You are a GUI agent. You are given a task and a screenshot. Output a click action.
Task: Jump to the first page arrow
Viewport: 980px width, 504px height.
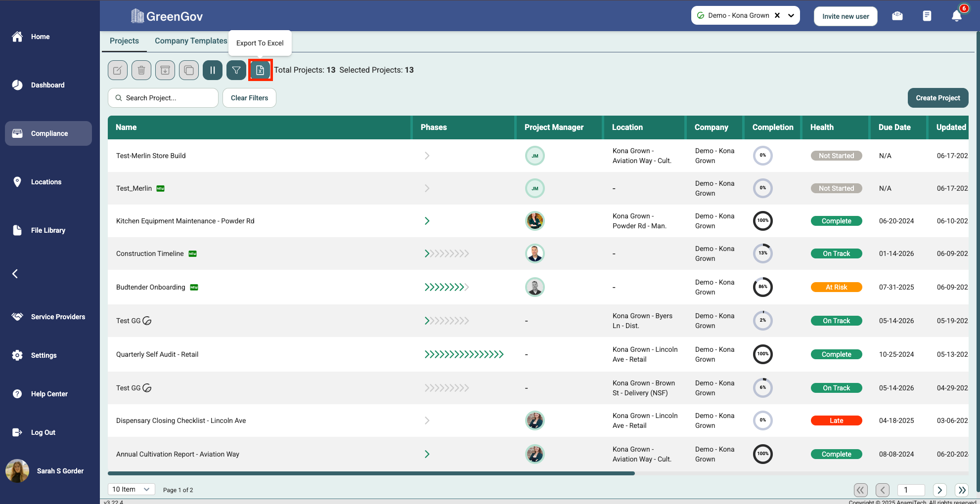[x=861, y=490]
